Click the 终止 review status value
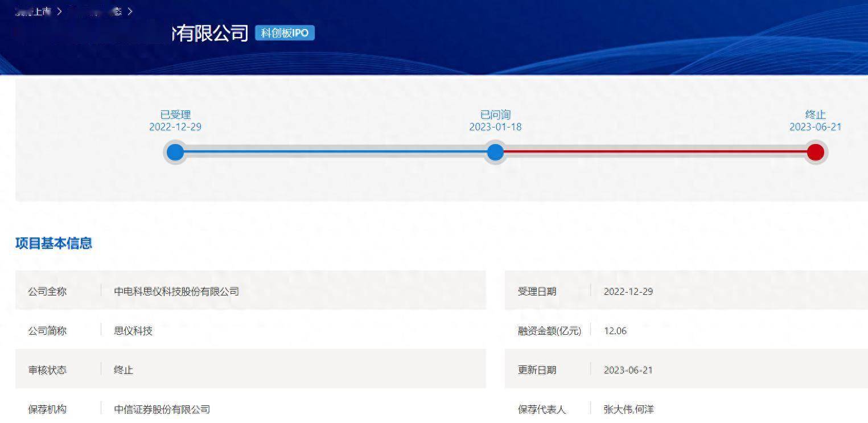The height and width of the screenshot is (423, 868). tap(124, 370)
